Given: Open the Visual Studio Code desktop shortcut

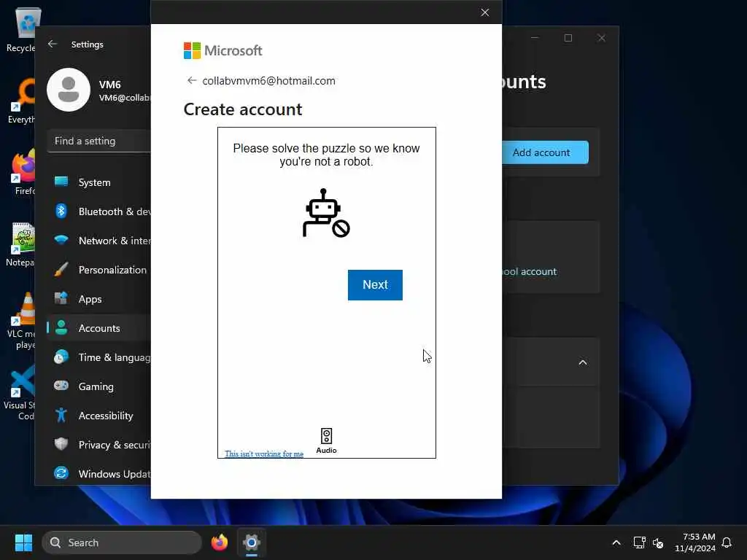Looking at the screenshot, I should point(20,392).
